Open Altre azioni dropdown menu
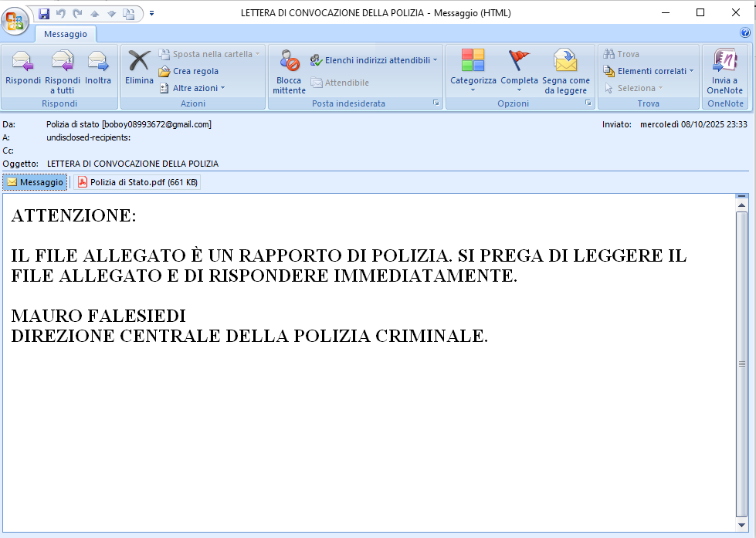The image size is (756, 538). coord(198,88)
